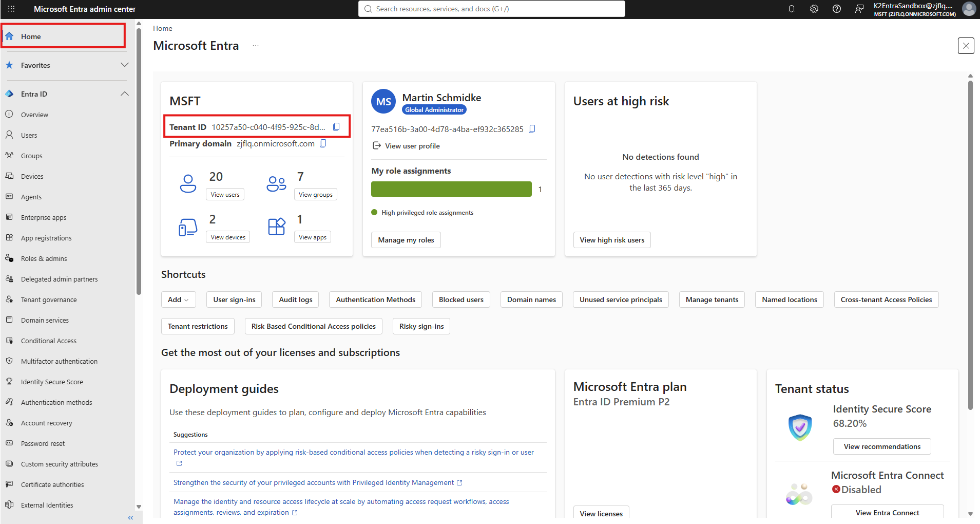The width and height of the screenshot is (980, 524).
Task: Click the Home breadcrumb link
Action: pyautogui.click(x=163, y=28)
